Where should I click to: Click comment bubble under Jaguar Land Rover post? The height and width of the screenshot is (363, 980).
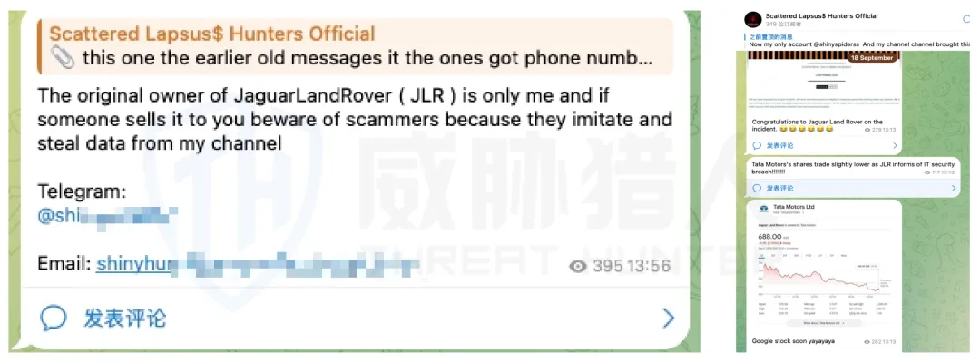(x=757, y=145)
